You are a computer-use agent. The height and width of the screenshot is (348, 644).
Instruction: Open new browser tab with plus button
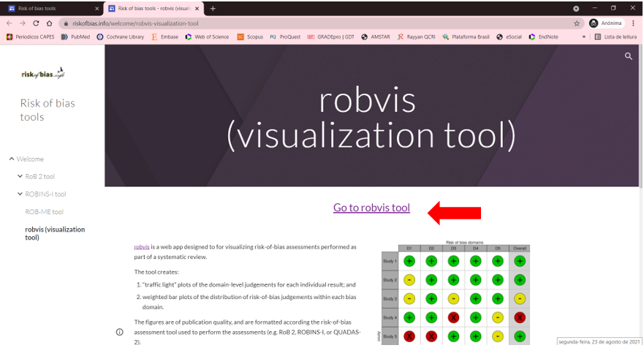tap(213, 8)
